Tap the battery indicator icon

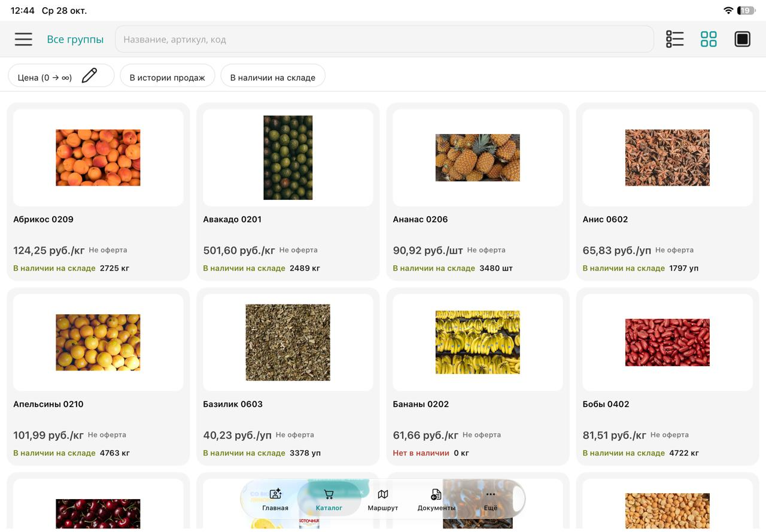tap(746, 10)
